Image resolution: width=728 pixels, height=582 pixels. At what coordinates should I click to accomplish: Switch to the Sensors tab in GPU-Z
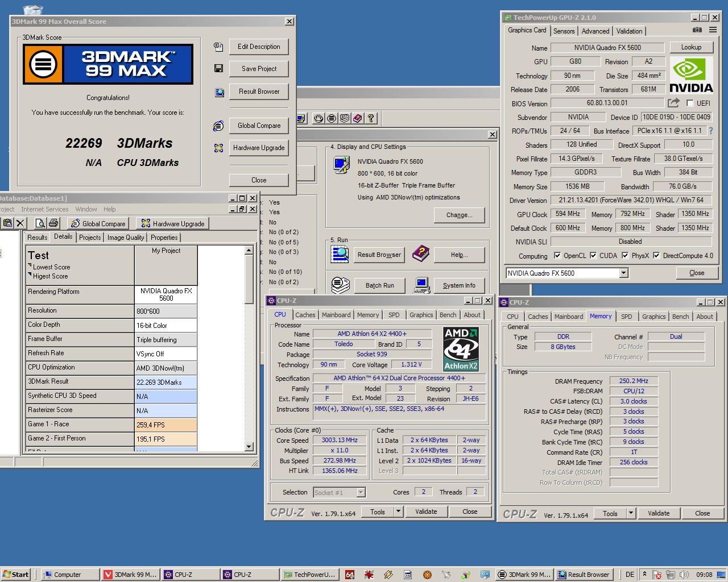click(564, 31)
